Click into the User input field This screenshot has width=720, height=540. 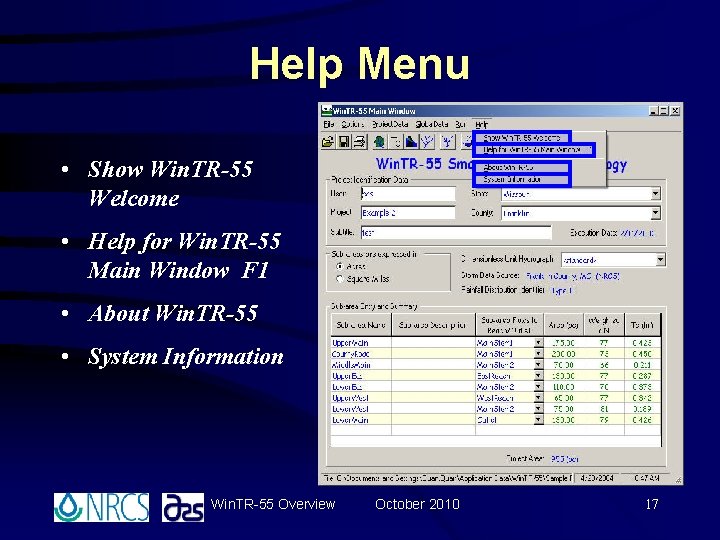tap(408, 194)
